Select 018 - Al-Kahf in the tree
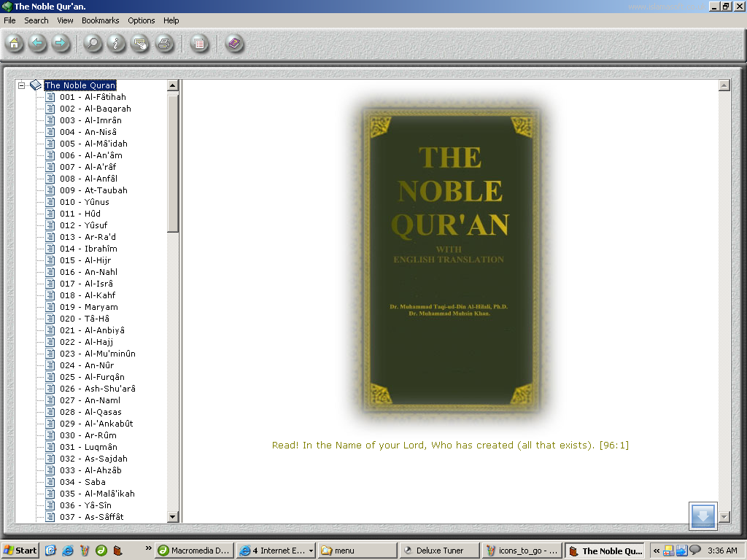 (x=88, y=295)
